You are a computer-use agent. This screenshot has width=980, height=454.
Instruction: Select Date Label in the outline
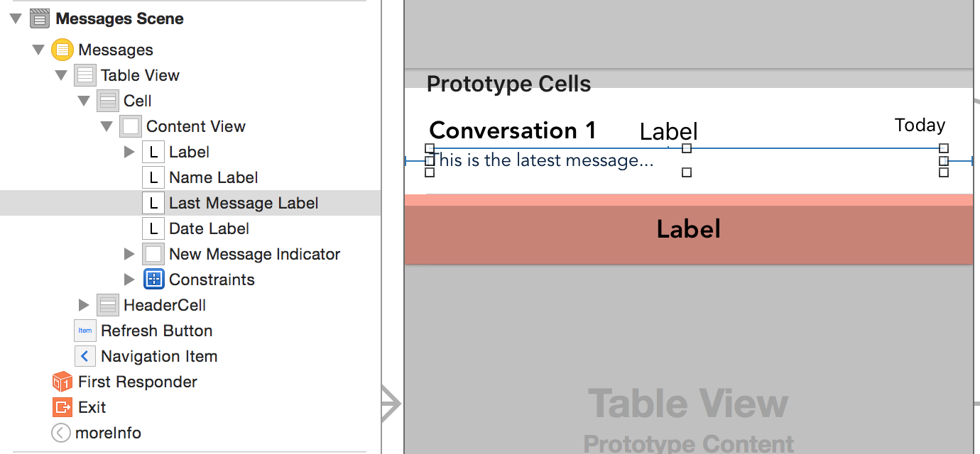pos(209,228)
